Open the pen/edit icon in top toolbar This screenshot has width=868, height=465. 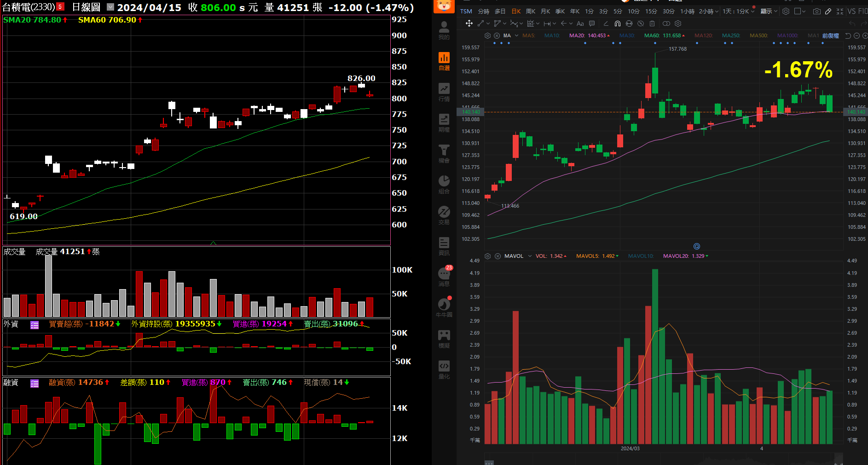coord(828,12)
